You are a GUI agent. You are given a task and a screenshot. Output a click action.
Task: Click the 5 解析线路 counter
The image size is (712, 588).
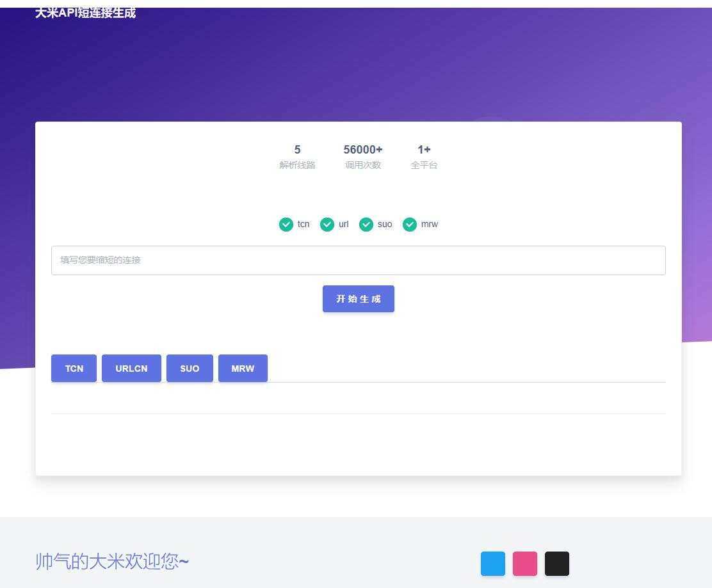tap(297, 156)
